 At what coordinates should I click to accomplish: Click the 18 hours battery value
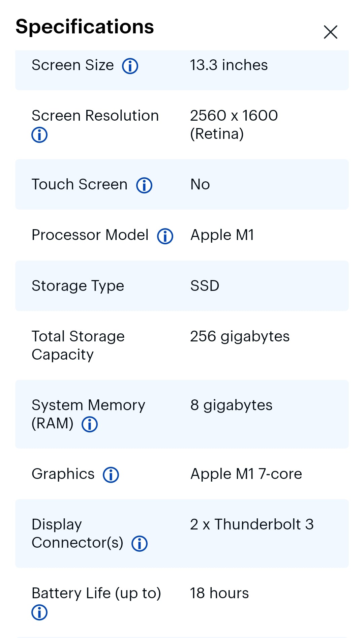(219, 593)
